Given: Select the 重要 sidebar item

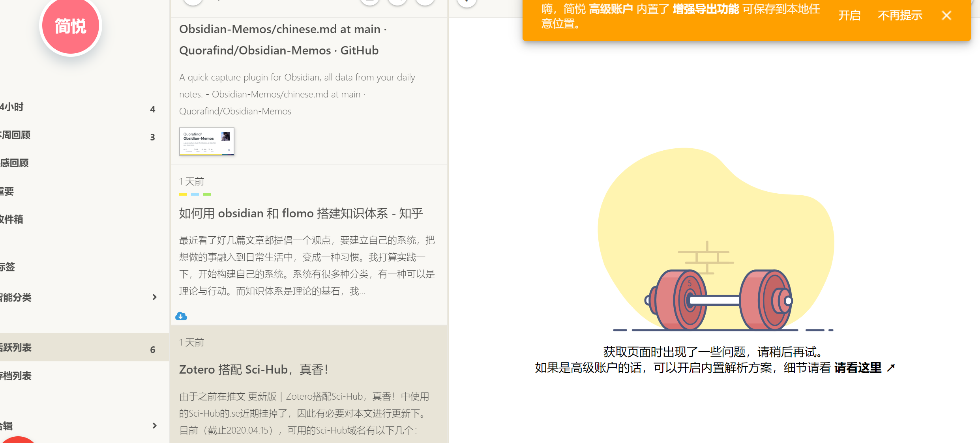Looking at the screenshot, I should pyautogui.click(x=84, y=191).
